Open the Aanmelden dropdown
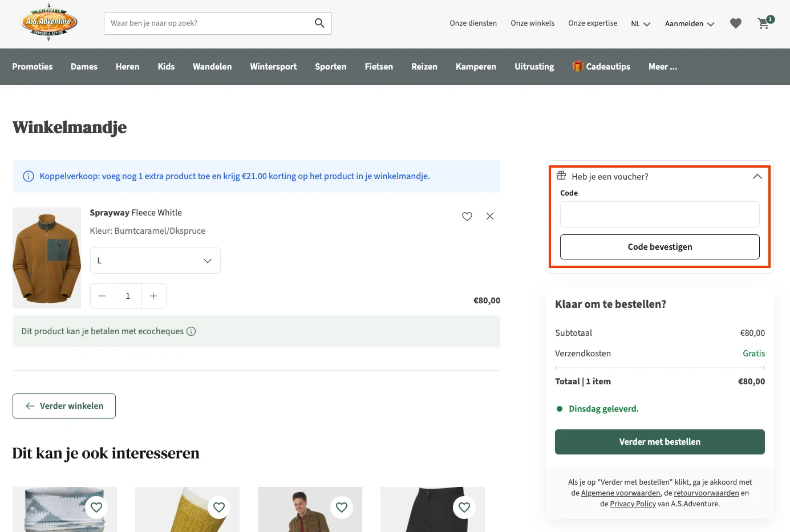 pyautogui.click(x=689, y=24)
